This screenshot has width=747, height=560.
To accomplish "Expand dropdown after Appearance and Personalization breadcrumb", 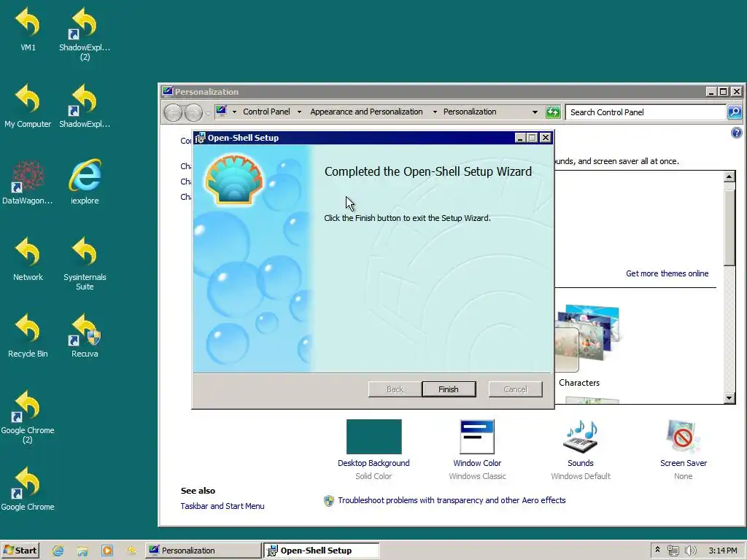I will (x=435, y=112).
